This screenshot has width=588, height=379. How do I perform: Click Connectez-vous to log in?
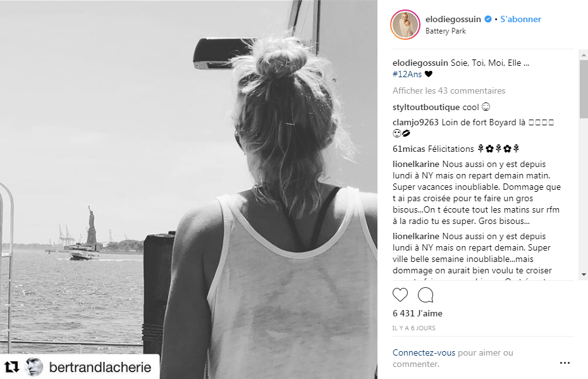coord(424,352)
